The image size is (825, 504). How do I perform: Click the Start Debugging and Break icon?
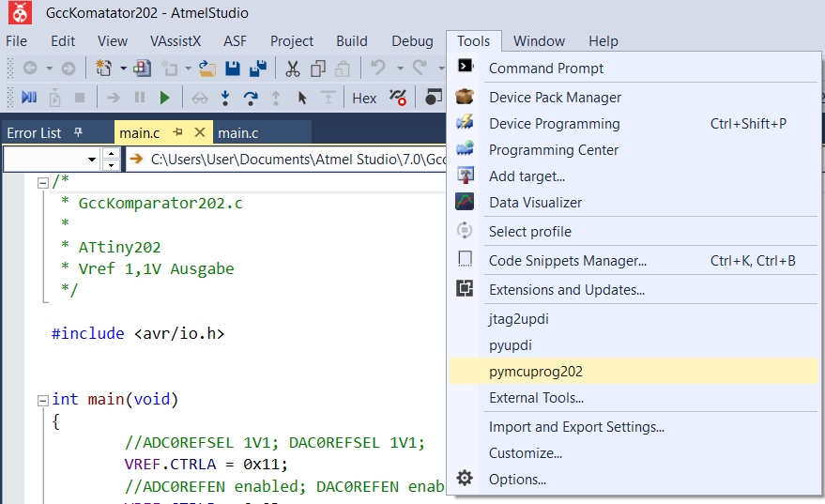tap(28, 98)
